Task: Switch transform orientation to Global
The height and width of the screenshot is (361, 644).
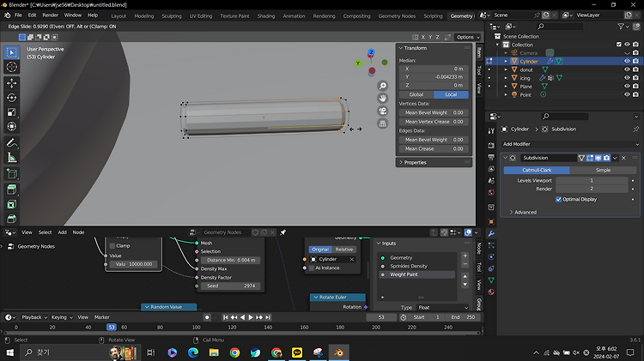Action: (x=416, y=94)
